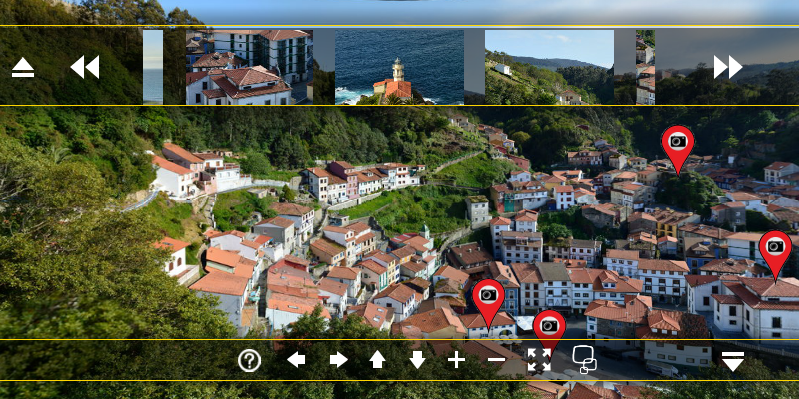This screenshot has width=799, height=399.
Task: Select the narrow sea-horizon thumbnail
Action: pos(153,67)
